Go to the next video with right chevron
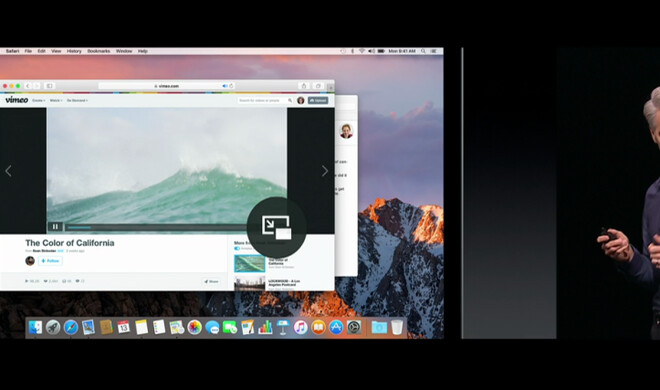 click(325, 171)
